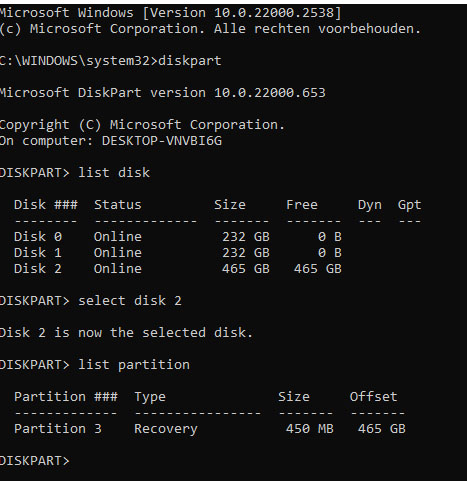Click the Partition 3 entry
Screen dimensions: 467x481
click(58, 429)
